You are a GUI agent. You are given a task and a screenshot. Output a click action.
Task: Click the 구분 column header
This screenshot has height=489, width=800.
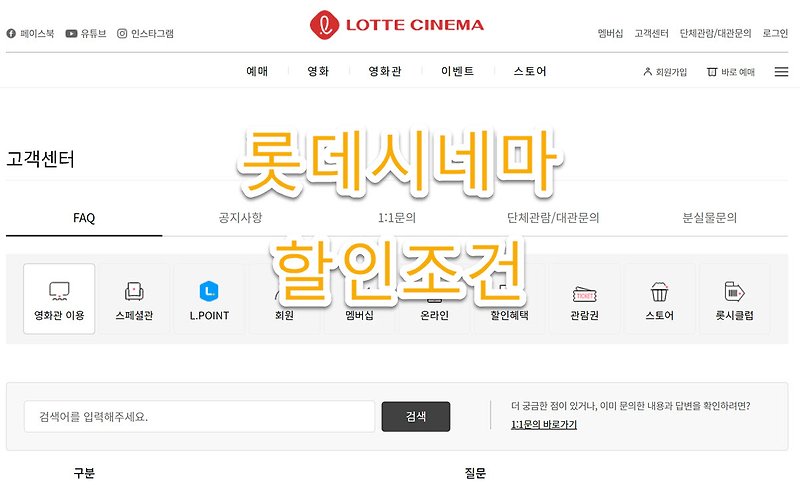[84, 473]
